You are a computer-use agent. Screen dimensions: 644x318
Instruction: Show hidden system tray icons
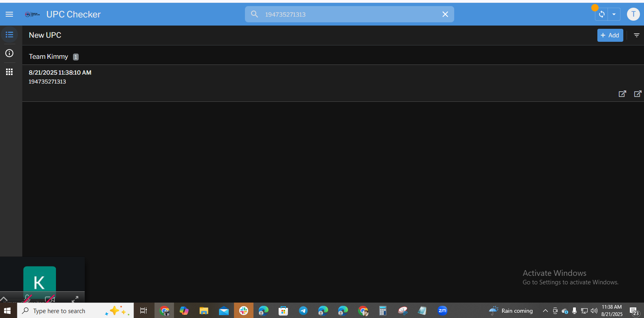545,311
